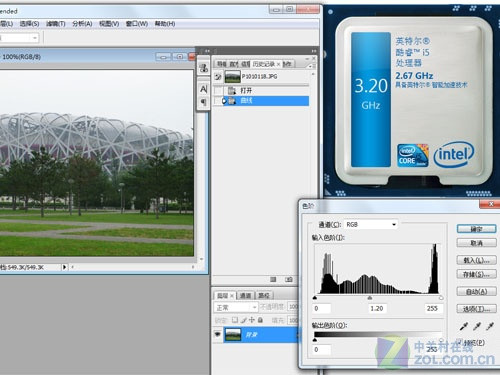Click the input shadow field showing 0

coord(322,308)
